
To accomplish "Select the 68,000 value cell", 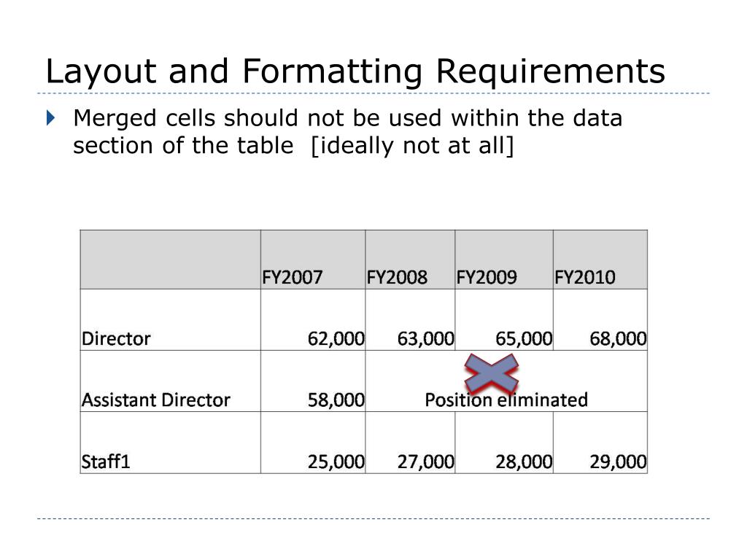I will 600,320.
